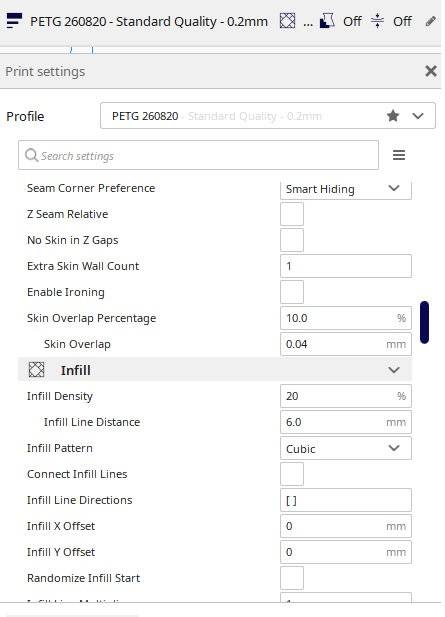445x617 pixels.
Task: Click the Infill Density label
Action: 60,396
